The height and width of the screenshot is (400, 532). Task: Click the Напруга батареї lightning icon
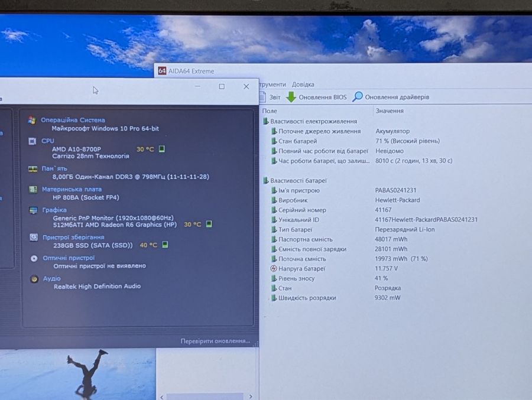(274, 268)
